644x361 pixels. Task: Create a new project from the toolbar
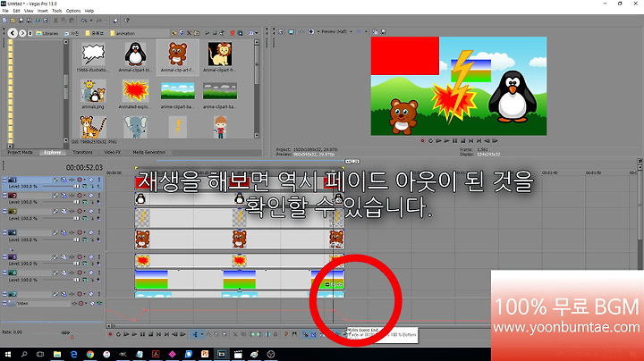(5, 20)
